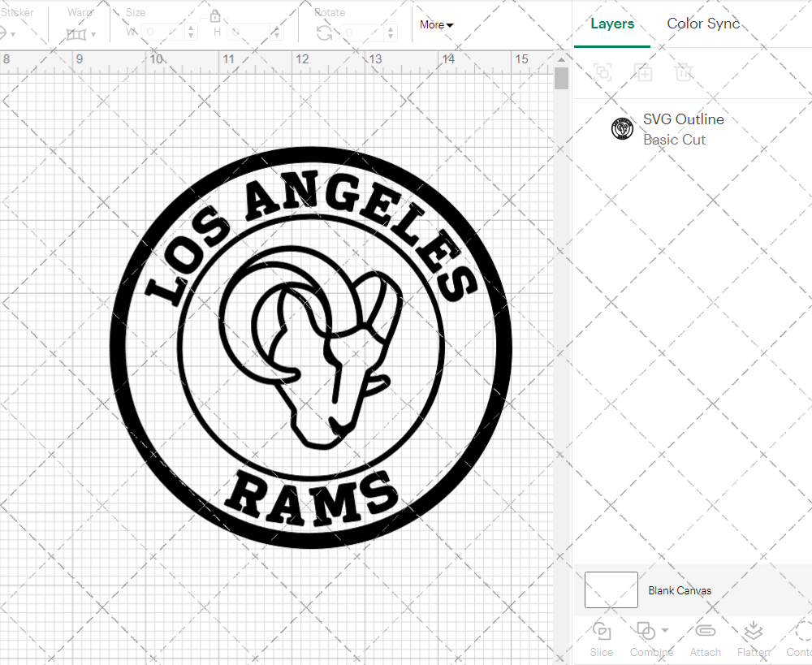Image resolution: width=812 pixels, height=665 pixels.
Task: Click the Height size input field
Action: pos(249,32)
